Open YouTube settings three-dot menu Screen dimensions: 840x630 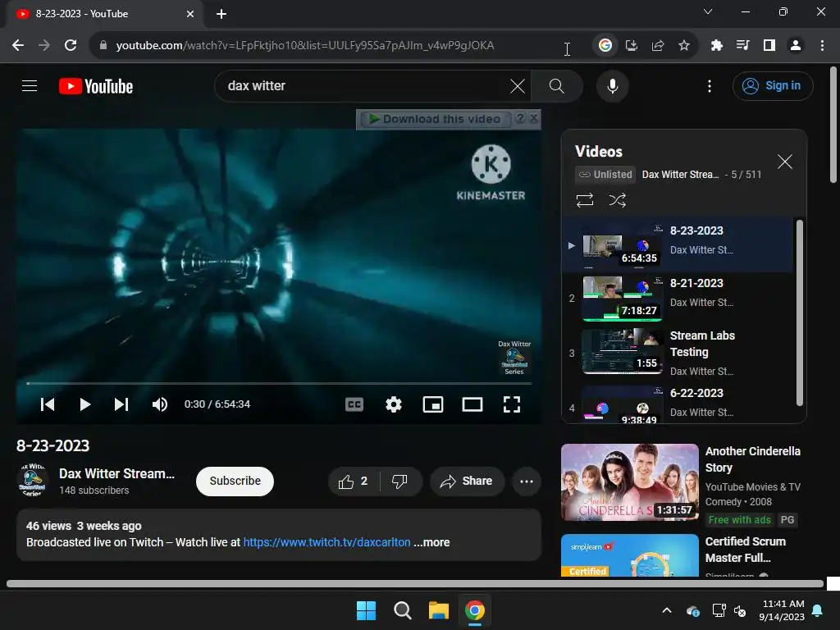[710, 85]
